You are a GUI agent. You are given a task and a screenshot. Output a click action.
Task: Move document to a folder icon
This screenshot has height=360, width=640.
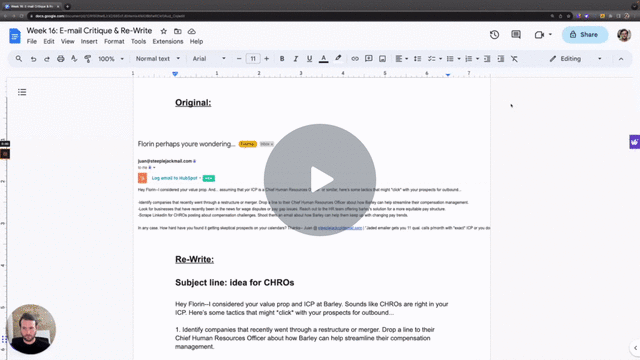pos(178,31)
